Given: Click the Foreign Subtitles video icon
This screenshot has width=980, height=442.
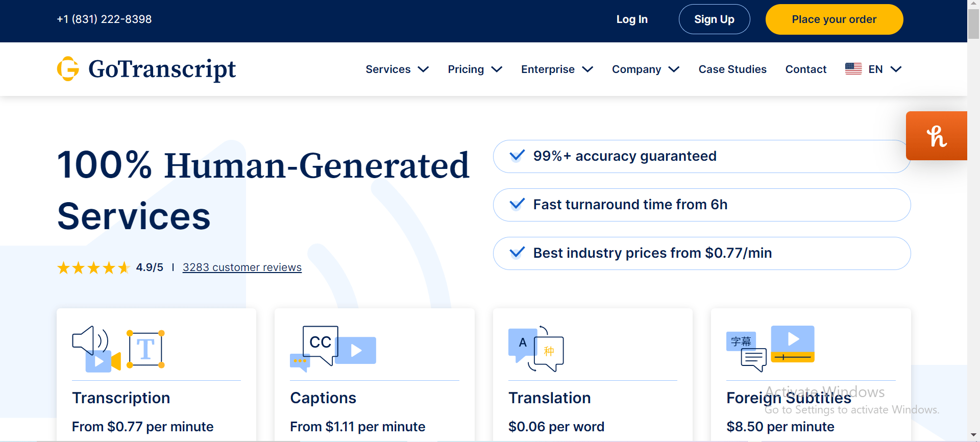Looking at the screenshot, I should pos(770,349).
